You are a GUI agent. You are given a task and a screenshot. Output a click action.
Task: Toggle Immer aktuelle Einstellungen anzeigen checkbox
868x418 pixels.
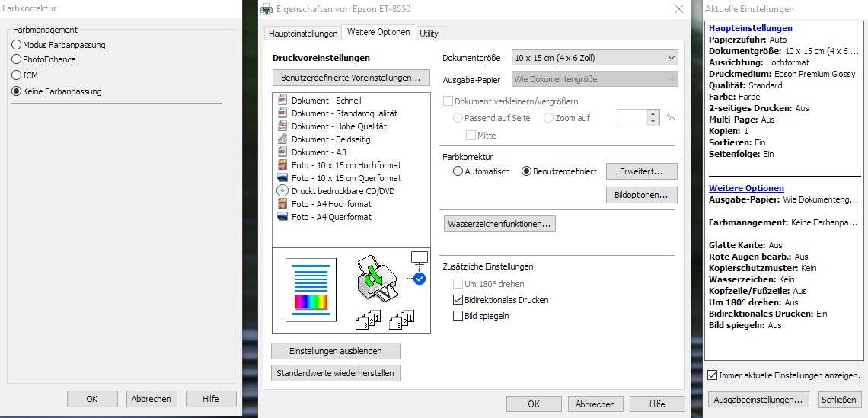pos(713,375)
